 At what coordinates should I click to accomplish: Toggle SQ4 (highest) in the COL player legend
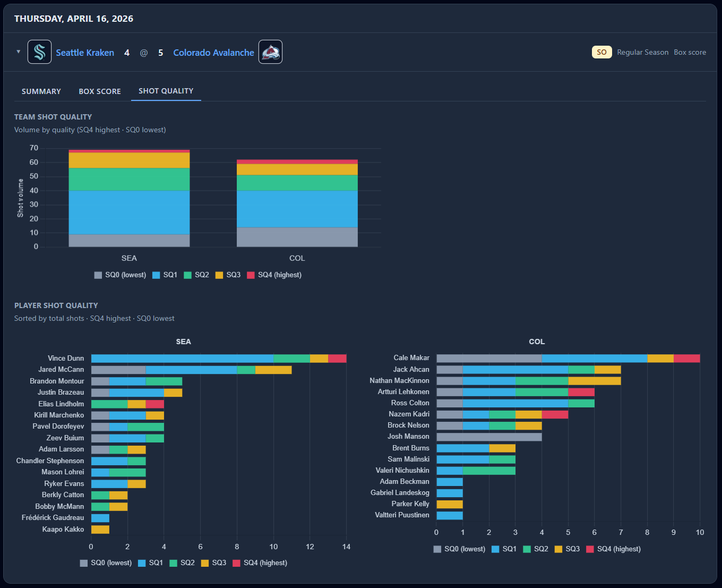(614, 549)
